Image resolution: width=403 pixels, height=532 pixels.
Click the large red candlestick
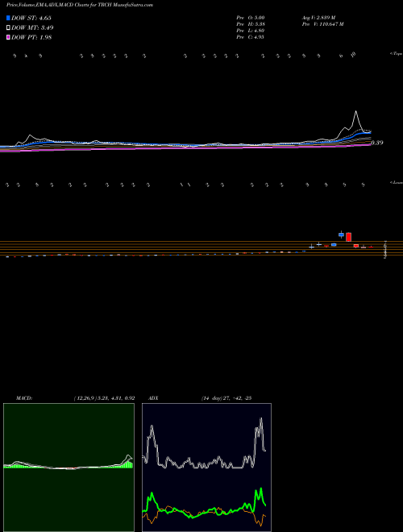click(348, 237)
